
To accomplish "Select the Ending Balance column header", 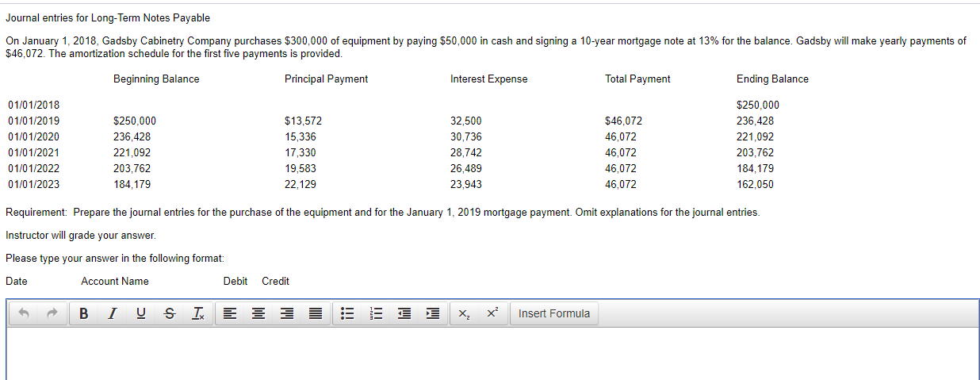I will [x=772, y=79].
